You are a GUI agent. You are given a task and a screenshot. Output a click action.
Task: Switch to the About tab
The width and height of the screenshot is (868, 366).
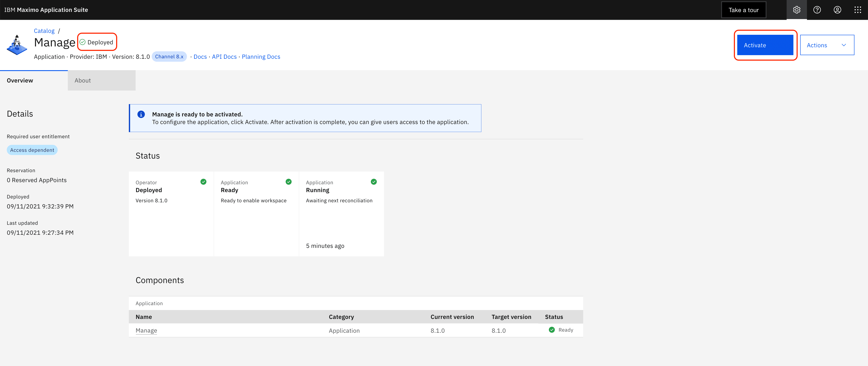pos(102,80)
